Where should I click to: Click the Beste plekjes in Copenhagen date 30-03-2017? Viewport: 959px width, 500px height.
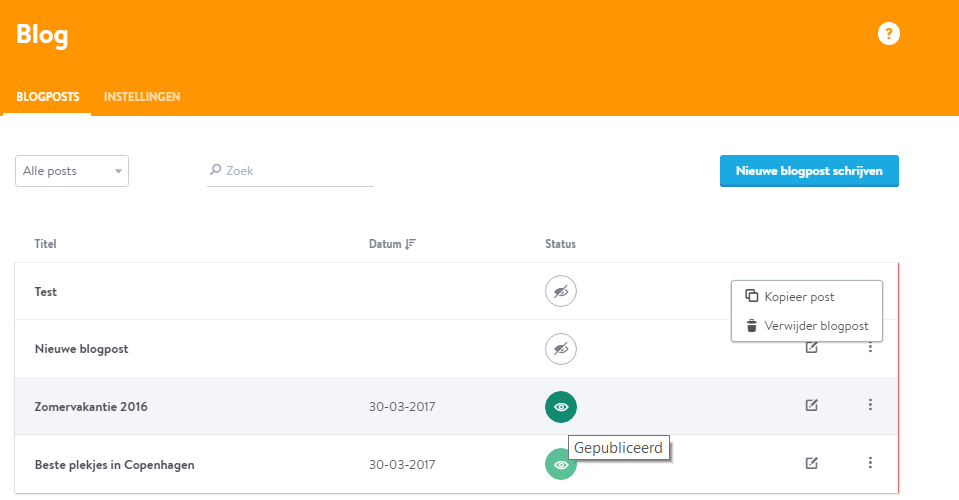point(402,465)
